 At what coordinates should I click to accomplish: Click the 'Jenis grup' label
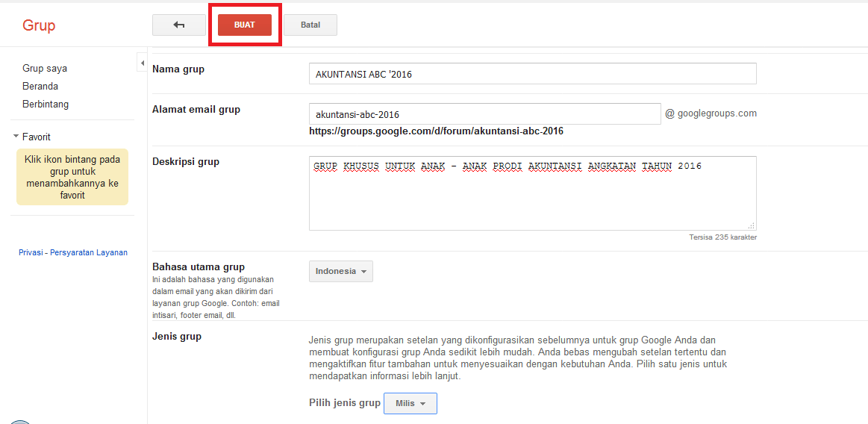(177, 336)
